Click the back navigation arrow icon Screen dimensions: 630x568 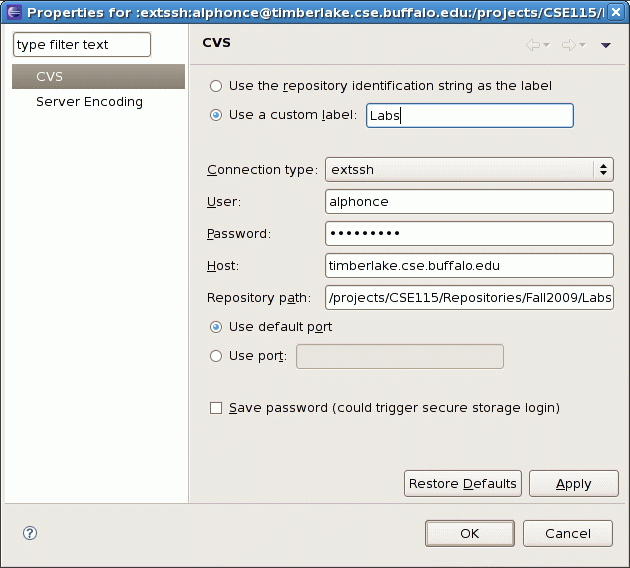point(533,45)
